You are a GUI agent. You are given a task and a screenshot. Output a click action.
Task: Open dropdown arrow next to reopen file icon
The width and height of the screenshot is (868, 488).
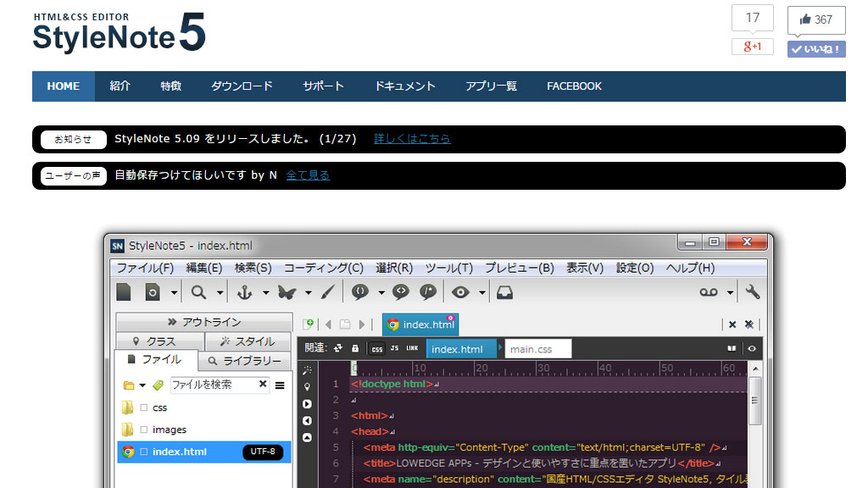click(x=174, y=292)
